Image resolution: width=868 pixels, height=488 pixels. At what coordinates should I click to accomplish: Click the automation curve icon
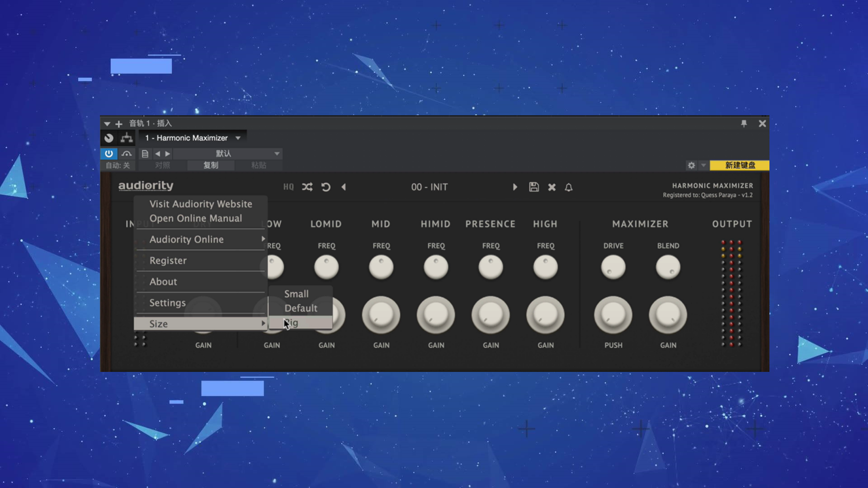click(x=127, y=154)
